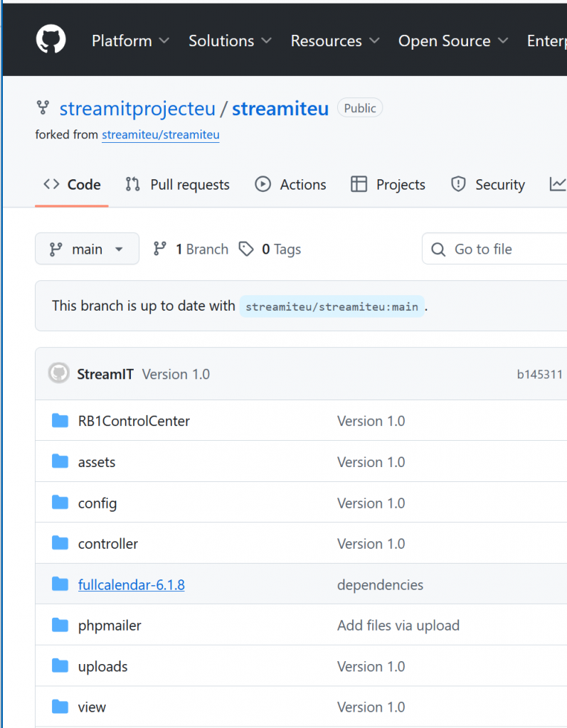Switch to the Pull requests tab
This screenshot has height=728, width=567.
(x=177, y=185)
